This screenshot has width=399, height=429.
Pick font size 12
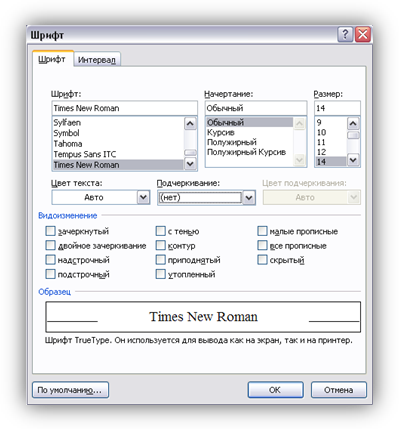(330, 152)
